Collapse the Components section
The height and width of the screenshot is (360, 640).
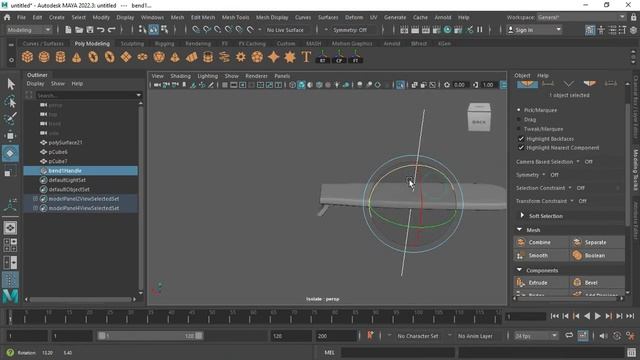point(519,270)
